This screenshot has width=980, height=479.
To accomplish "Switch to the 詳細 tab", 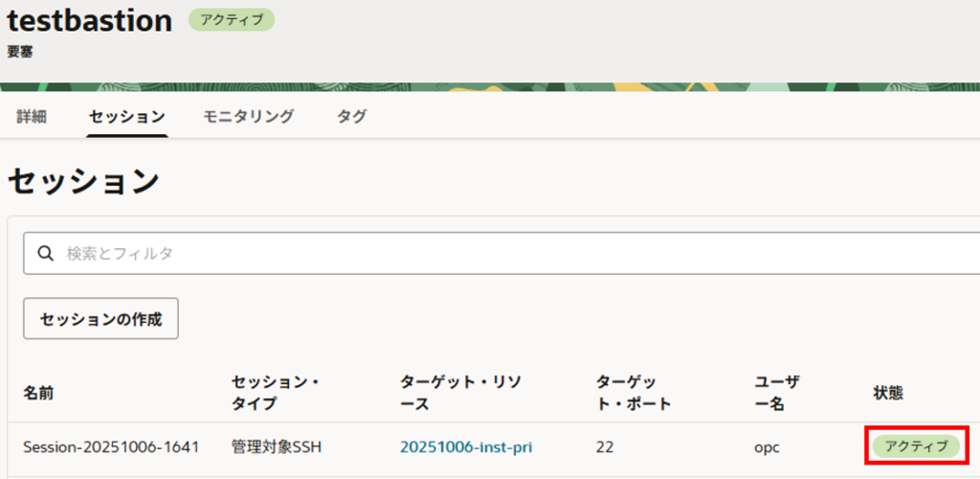I will point(32,117).
